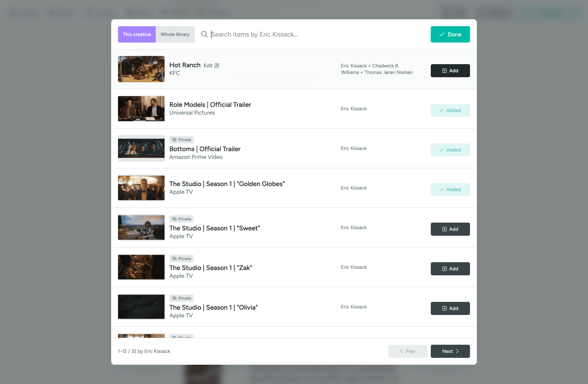
Task: Add The Studio "Olivia" item
Action: point(450,308)
